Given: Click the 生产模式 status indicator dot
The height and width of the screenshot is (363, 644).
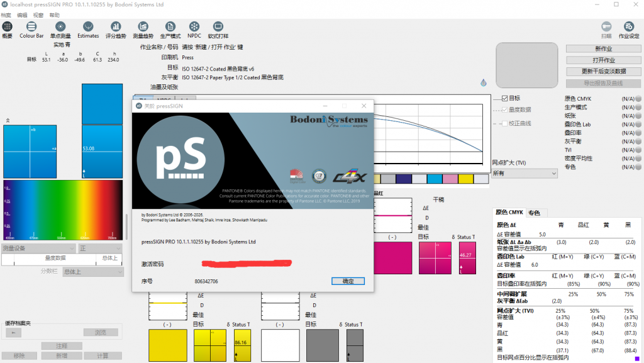Looking at the screenshot, I should (638, 108).
